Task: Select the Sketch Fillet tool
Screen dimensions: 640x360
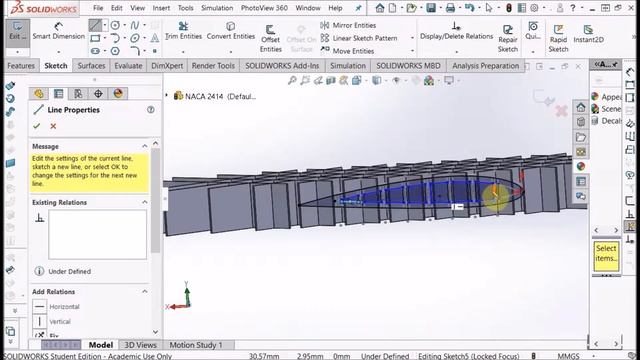Action: pyautogui.click(x=135, y=51)
